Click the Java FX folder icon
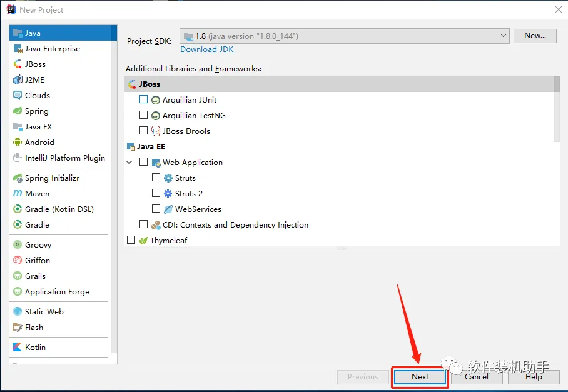The height and width of the screenshot is (392, 568). [18, 127]
